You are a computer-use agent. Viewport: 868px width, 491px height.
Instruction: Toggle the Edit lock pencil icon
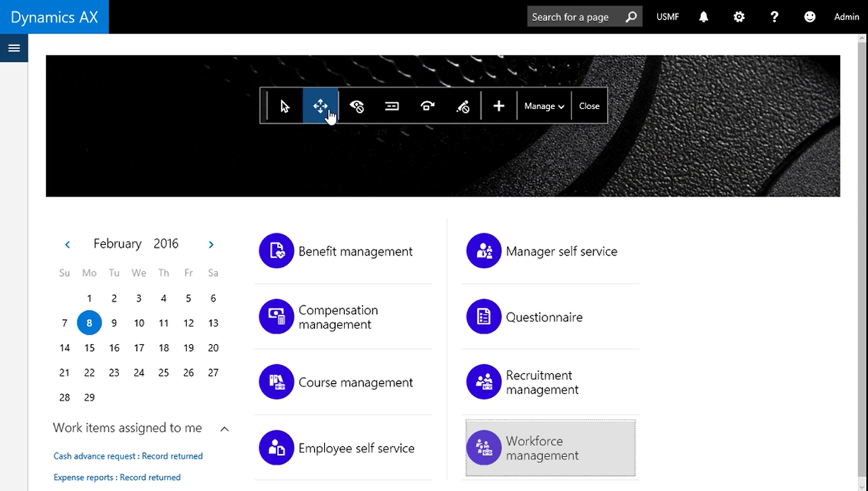coord(463,106)
